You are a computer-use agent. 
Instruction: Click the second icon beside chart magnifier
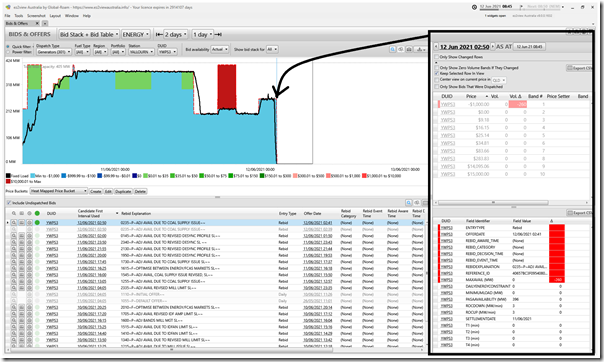coord(401,49)
